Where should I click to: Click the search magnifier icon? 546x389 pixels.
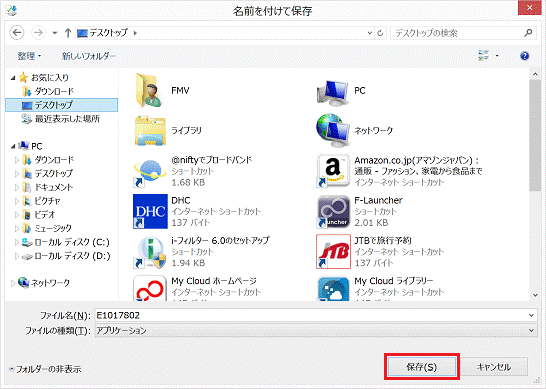pos(528,33)
